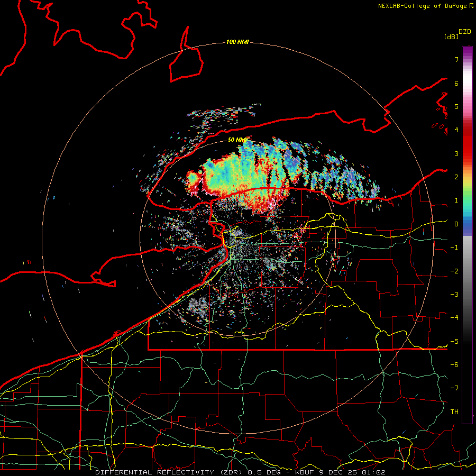Click the 1 value on color scale
This screenshot has width=476, height=476.
tap(456, 200)
